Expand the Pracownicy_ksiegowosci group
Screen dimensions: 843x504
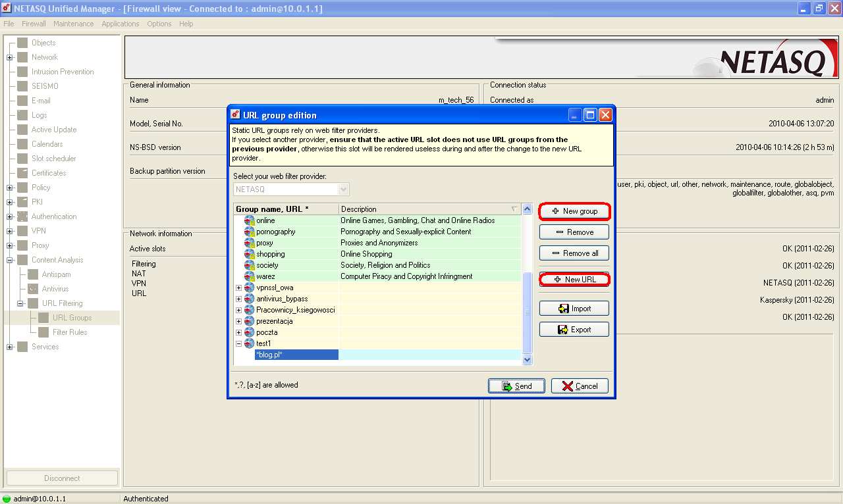pos(239,310)
